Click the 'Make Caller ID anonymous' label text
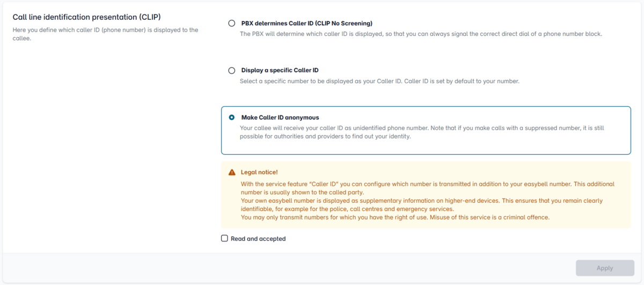This screenshot has height=285, width=644. (280, 118)
